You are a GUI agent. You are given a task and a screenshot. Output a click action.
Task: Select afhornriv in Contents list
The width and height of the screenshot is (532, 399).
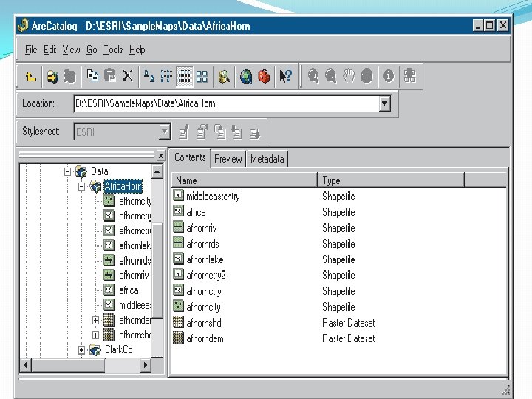click(202, 228)
